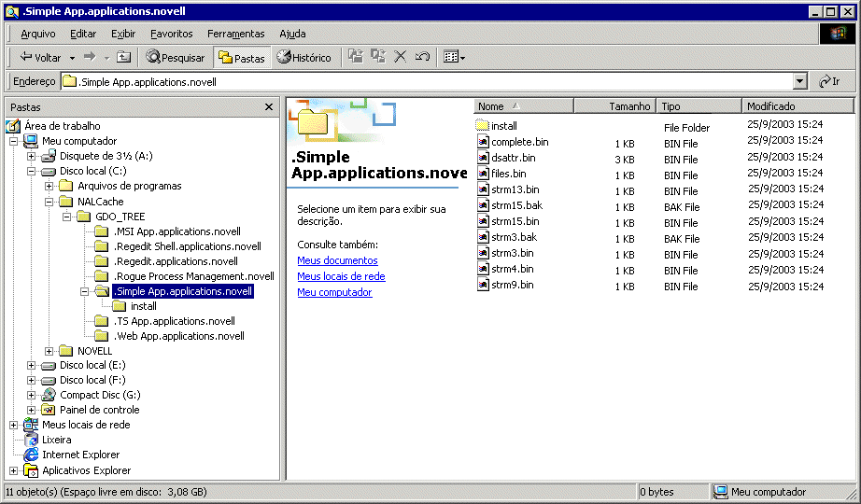Click the Internet Explorer icon in tree

pos(31,455)
